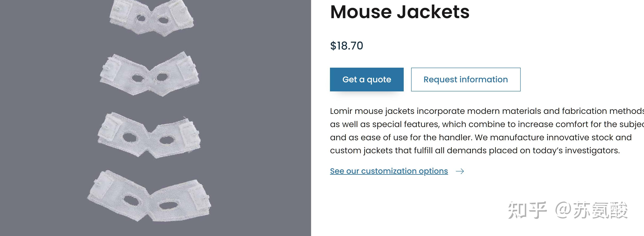Image resolution: width=644 pixels, height=236 pixels.
Task: Click the word "Lomir" starting the description
Action: click(x=341, y=111)
